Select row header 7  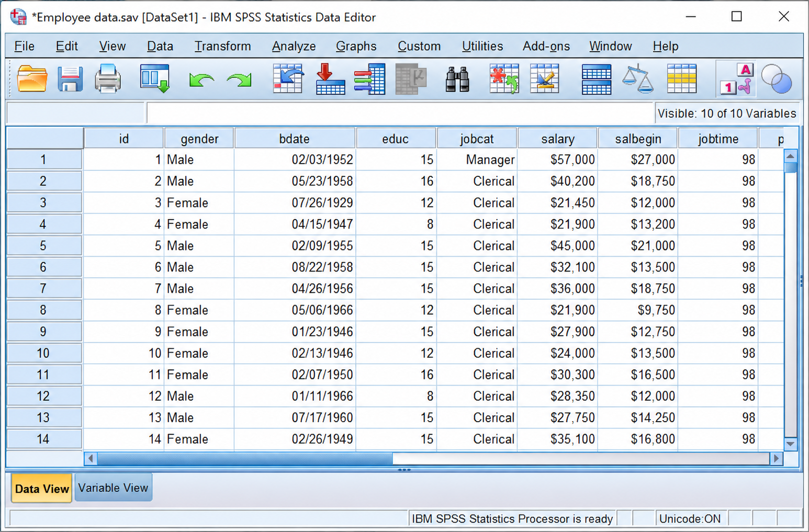44,289
